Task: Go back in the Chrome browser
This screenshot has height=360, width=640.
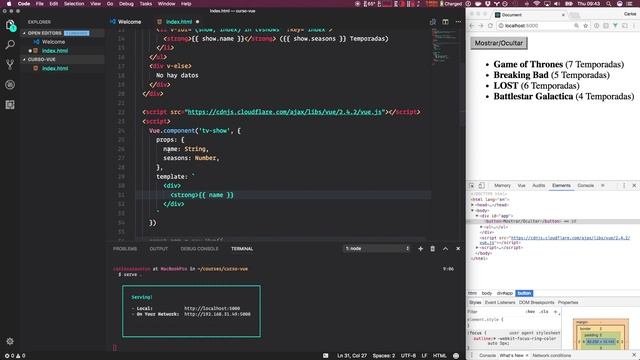Action: (472, 26)
